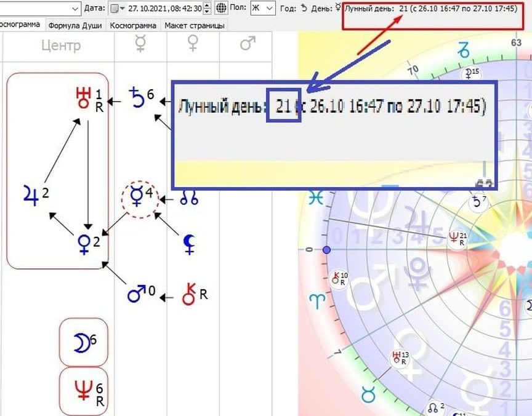Click Lunar Node 2 marker on chart wheel

pos(436,407)
